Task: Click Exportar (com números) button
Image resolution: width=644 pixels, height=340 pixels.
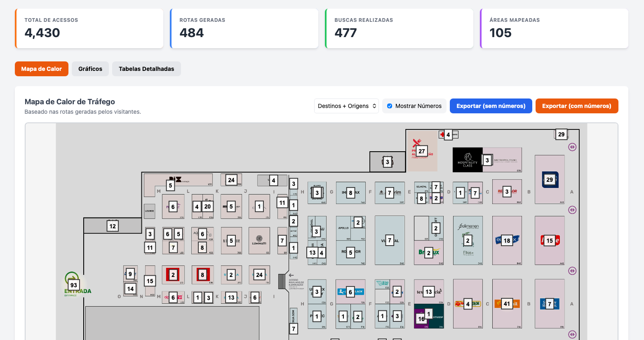Action: (x=576, y=106)
